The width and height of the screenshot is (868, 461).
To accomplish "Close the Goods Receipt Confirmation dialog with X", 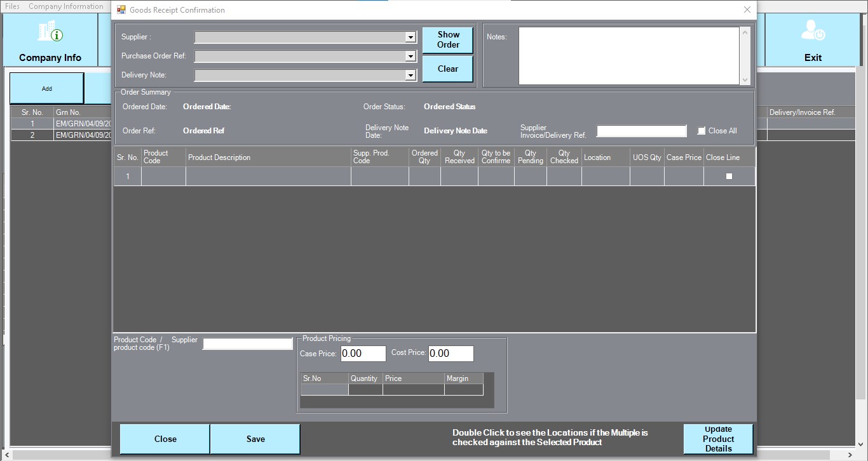I will (747, 10).
